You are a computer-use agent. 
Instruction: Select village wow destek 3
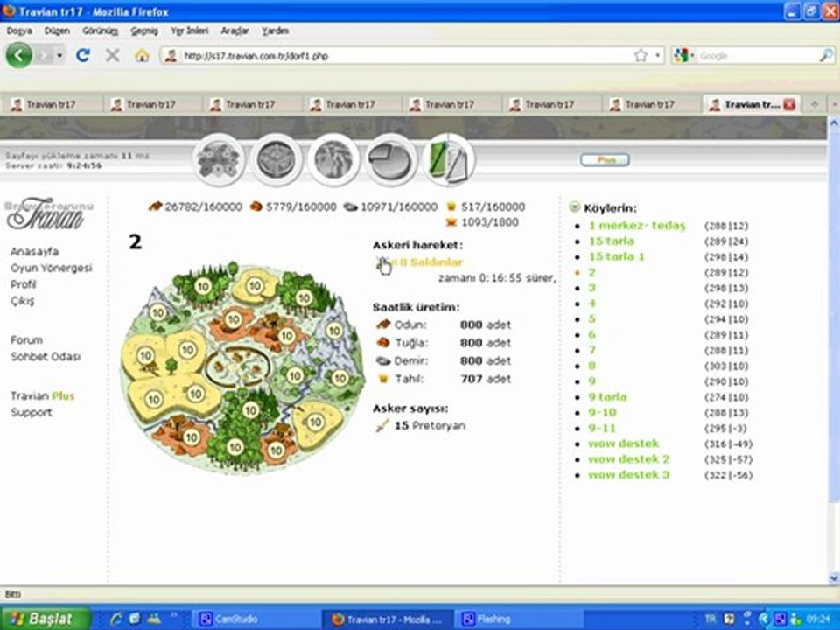coord(629,474)
